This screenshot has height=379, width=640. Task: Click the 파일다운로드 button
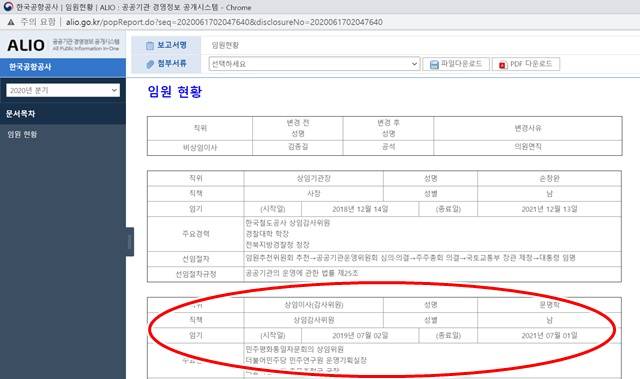[x=456, y=64]
